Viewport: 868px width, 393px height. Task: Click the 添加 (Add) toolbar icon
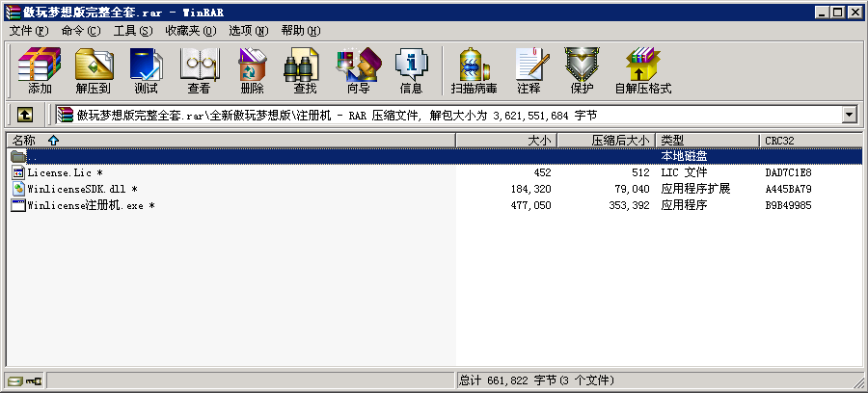[40, 70]
